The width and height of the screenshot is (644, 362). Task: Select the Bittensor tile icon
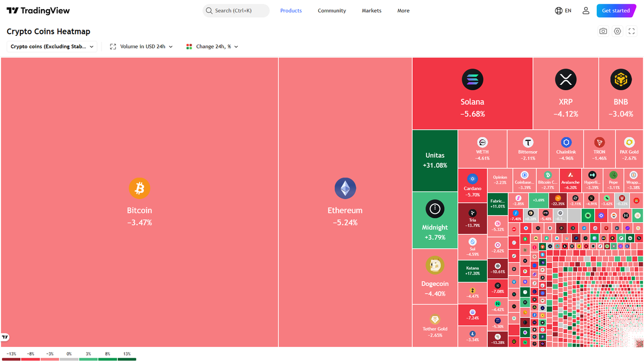(x=528, y=142)
